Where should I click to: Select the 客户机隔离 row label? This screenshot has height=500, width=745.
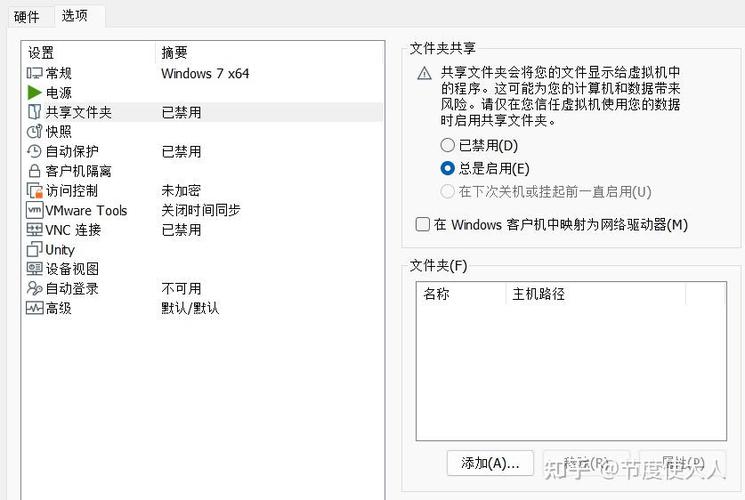(x=79, y=171)
